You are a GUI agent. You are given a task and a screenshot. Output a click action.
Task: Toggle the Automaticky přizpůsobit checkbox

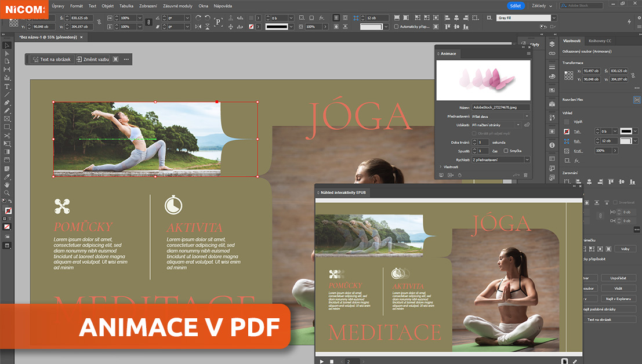[x=396, y=27]
